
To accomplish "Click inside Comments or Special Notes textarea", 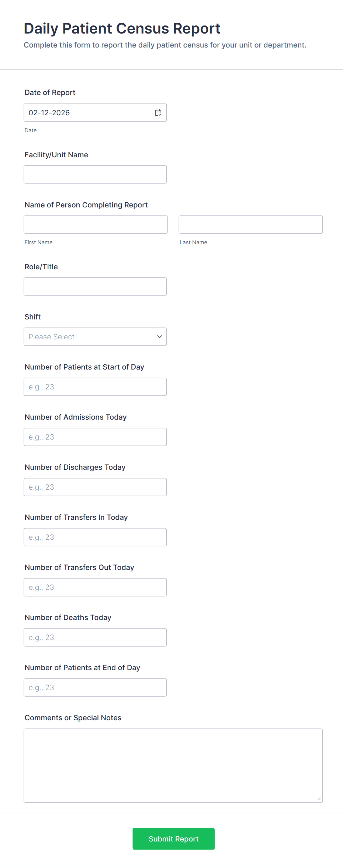I will pyautogui.click(x=173, y=765).
